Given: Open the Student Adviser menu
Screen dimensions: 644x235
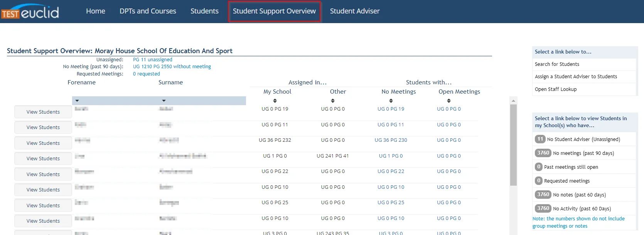Looking at the screenshot, I should [x=355, y=11].
